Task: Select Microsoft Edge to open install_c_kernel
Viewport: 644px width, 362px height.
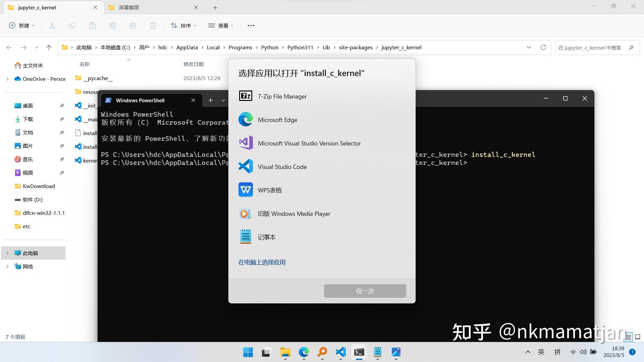Action: click(x=277, y=120)
